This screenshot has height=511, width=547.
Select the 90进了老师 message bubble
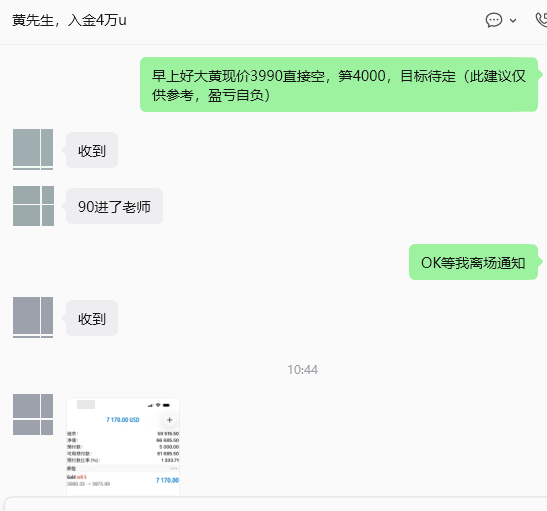114,206
